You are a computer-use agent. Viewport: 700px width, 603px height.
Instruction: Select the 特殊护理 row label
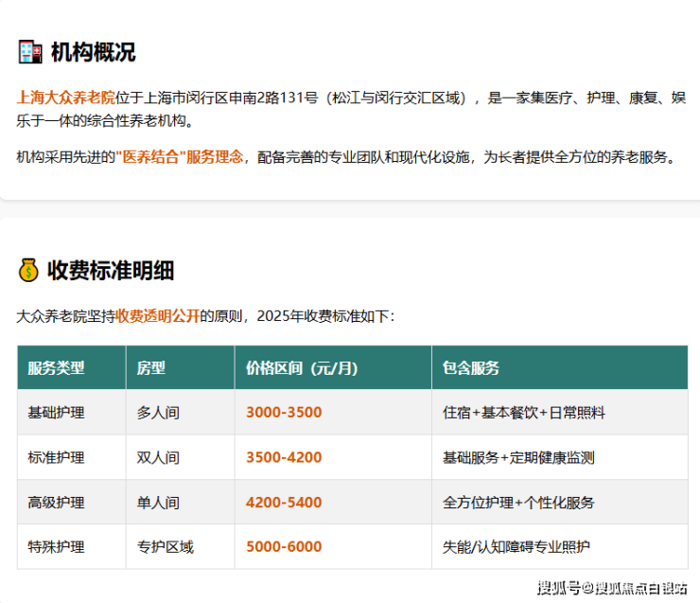pyautogui.click(x=56, y=547)
